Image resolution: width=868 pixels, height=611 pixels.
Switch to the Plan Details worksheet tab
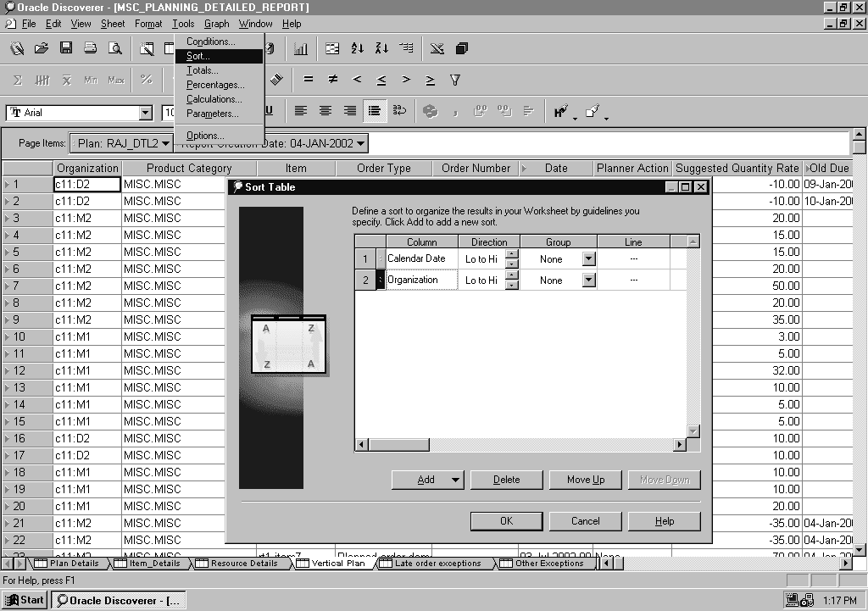coord(70,564)
